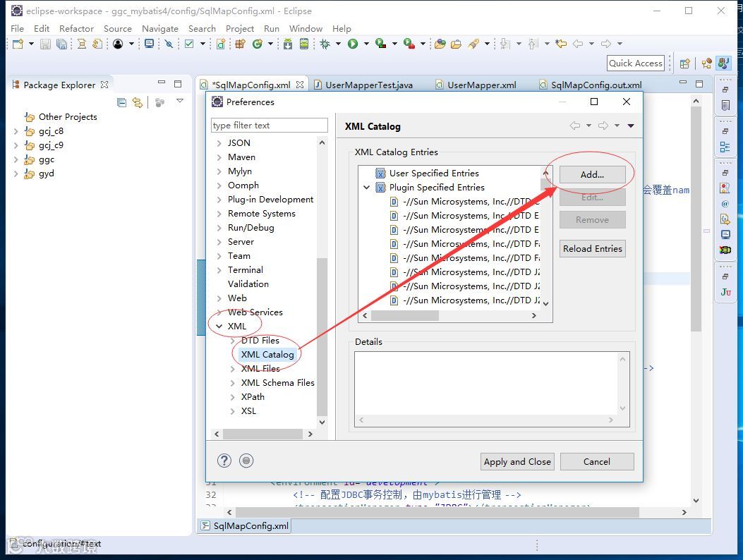Click the Preferences tree vertical scrollbar thumb
The height and width of the screenshot is (560, 743).
click(322, 336)
